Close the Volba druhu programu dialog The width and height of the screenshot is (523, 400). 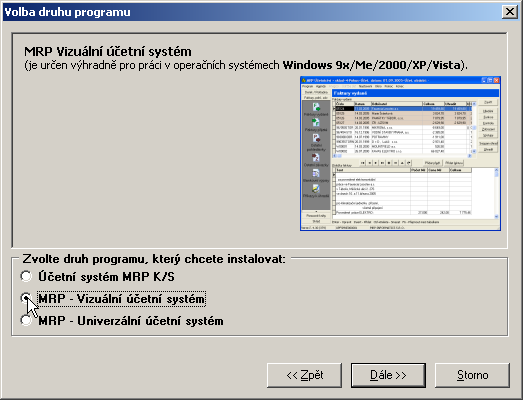tap(510, 12)
